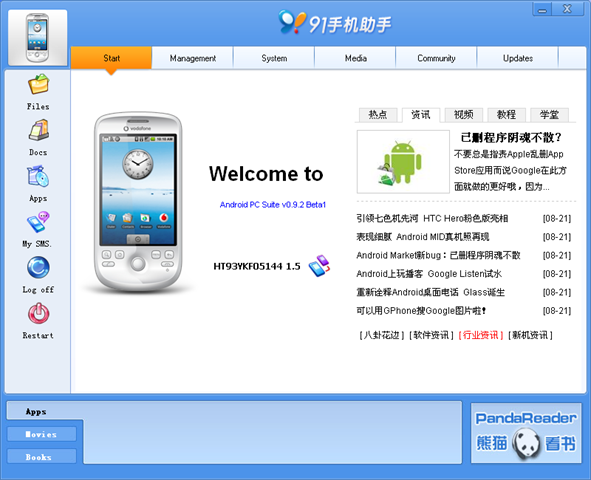Screen dimensions: 591x480
Task: Click the PandaReader 熊猫看书 banner
Action: [526, 433]
